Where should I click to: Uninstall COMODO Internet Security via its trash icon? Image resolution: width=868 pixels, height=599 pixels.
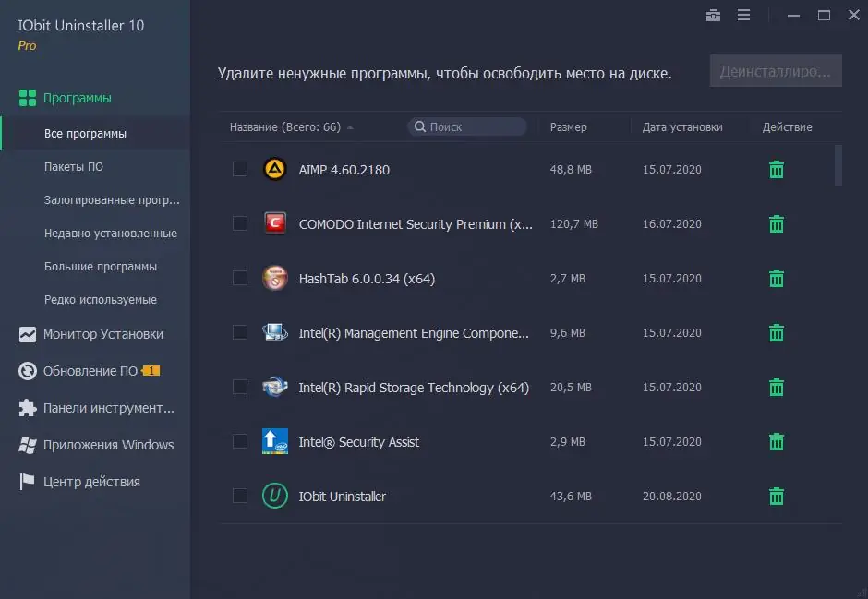click(775, 223)
